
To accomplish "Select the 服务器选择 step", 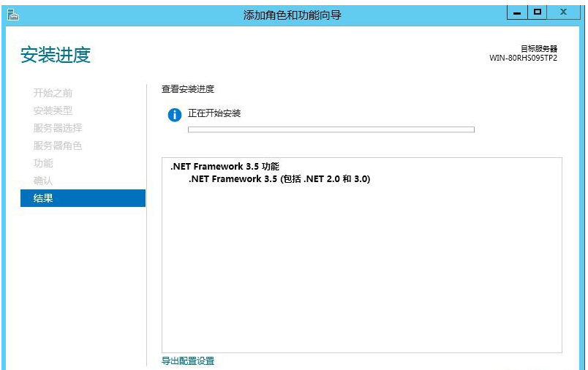I will pos(58,128).
